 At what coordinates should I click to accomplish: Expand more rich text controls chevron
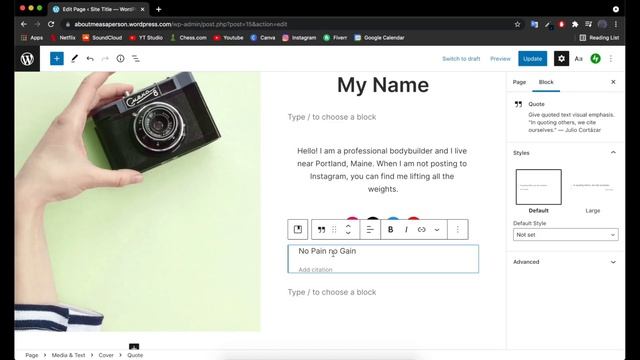(x=437, y=230)
